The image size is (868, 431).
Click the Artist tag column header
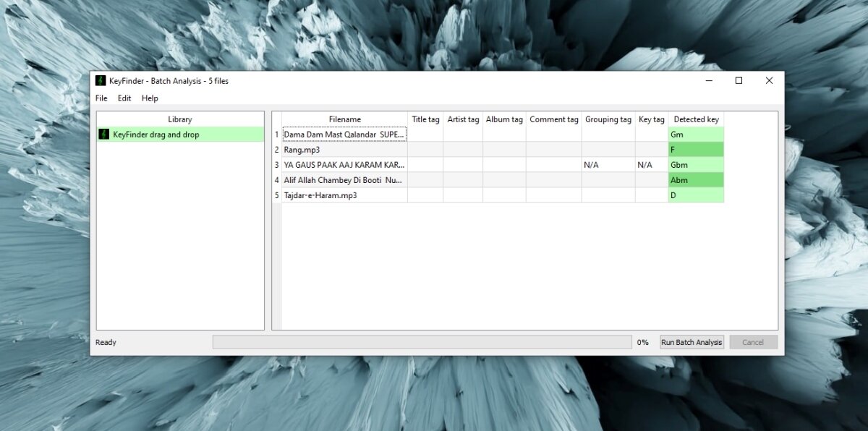point(463,119)
